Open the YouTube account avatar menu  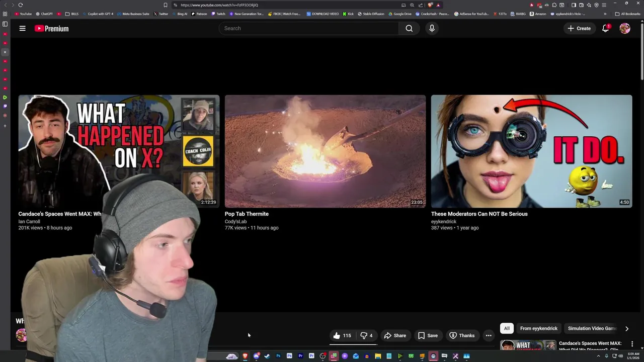coord(625,29)
